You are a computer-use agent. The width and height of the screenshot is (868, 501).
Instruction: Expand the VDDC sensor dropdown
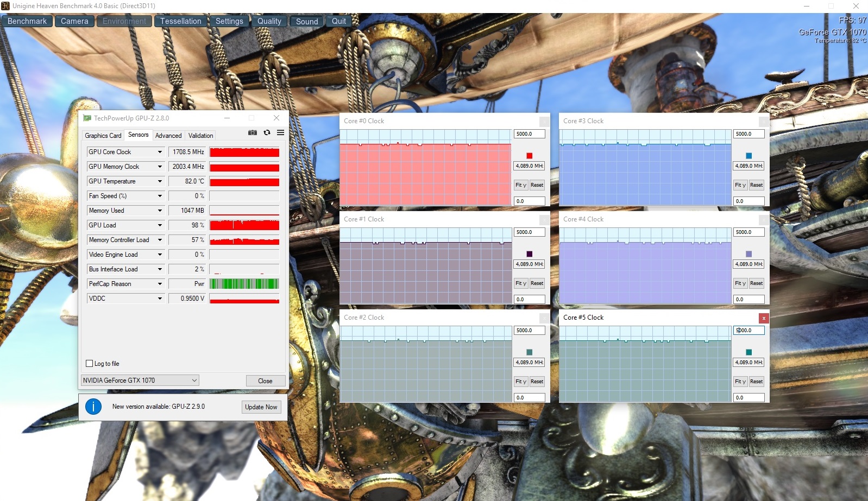click(160, 299)
